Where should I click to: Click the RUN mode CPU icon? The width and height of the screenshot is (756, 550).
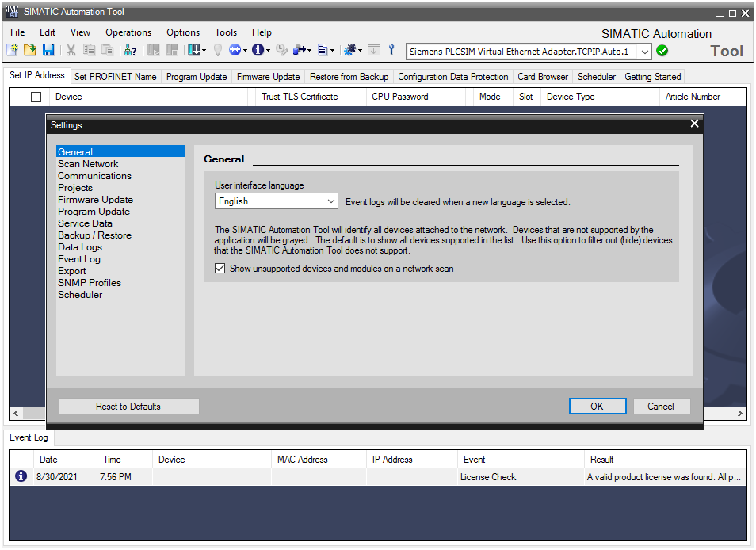click(153, 50)
